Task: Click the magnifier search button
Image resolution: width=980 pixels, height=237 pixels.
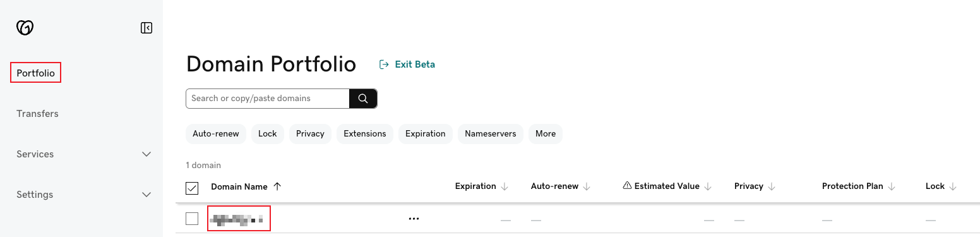Action: click(363, 99)
